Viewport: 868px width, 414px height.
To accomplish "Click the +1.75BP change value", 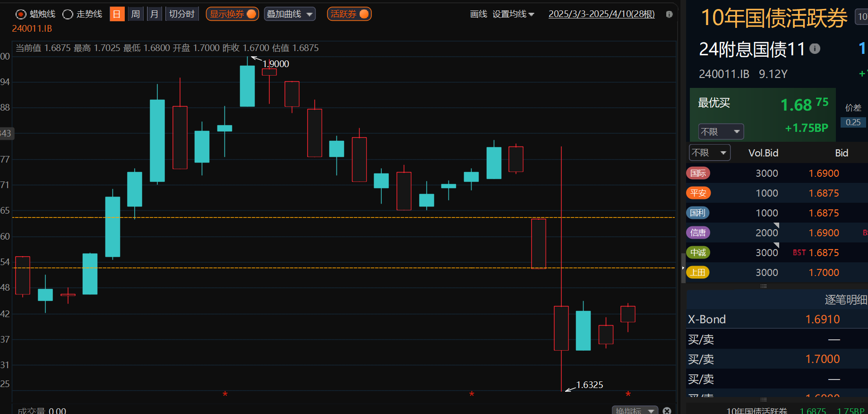I will pos(807,128).
